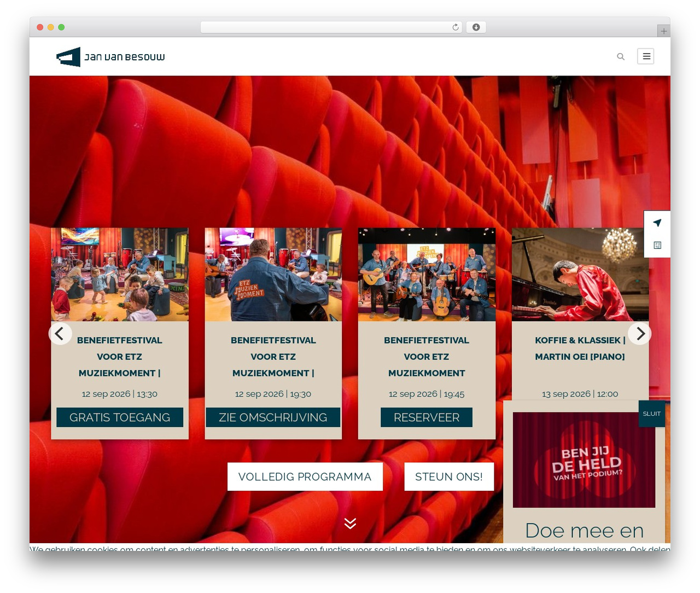Click the ZIE OMSCHRIJVING button
Viewport: 700px width, 593px height.
pyautogui.click(x=273, y=417)
